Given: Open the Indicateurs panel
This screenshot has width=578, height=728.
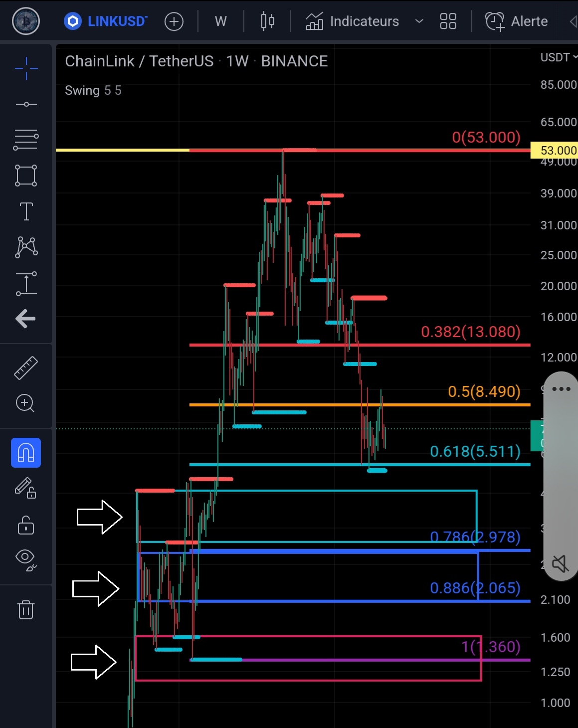Looking at the screenshot, I should pyautogui.click(x=352, y=21).
